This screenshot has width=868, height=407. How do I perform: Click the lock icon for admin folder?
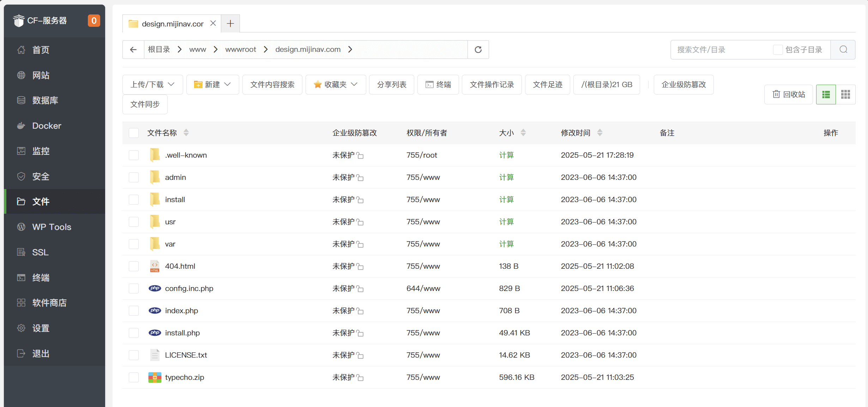tap(360, 178)
